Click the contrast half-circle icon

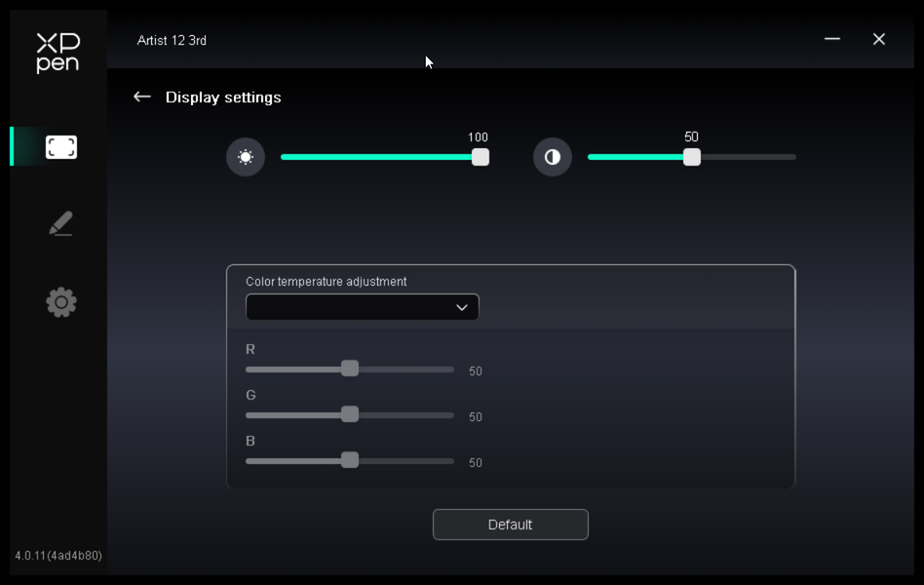coord(553,157)
